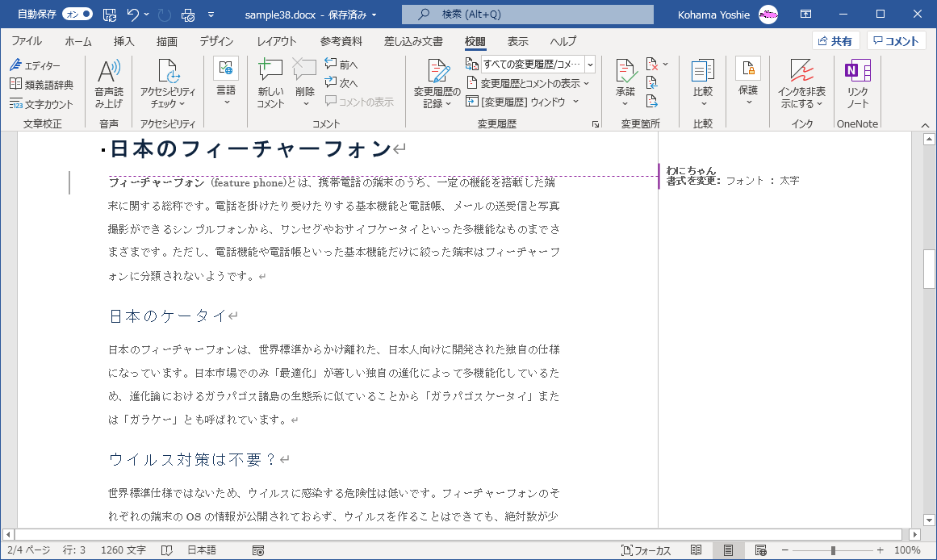Click the エディター (Editor) icon

click(35, 65)
